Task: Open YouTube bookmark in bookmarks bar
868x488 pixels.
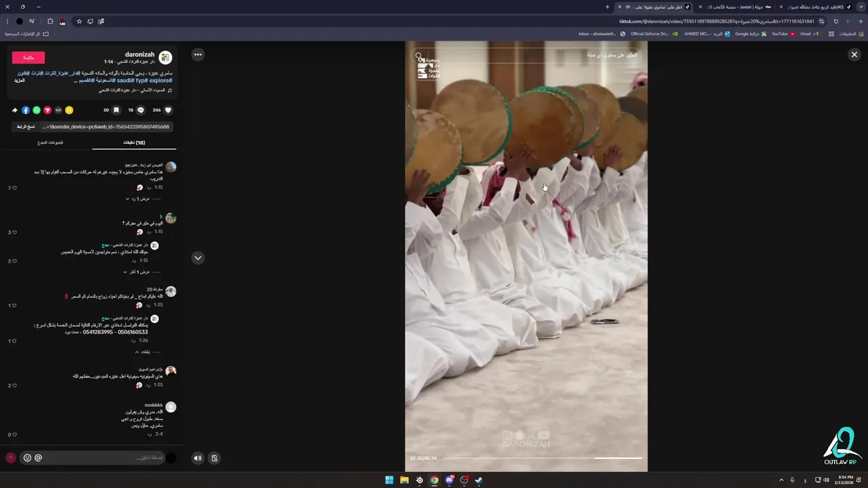Action: coord(783,34)
